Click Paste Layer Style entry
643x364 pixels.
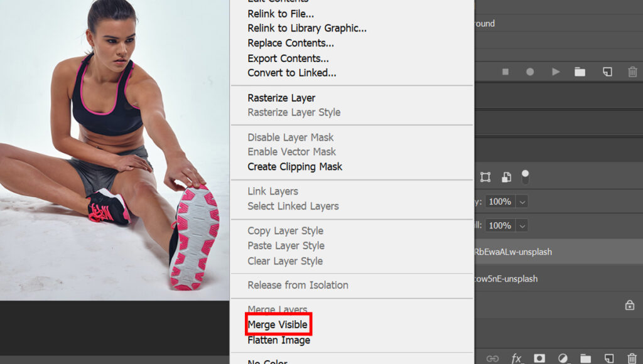coord(286,246)
